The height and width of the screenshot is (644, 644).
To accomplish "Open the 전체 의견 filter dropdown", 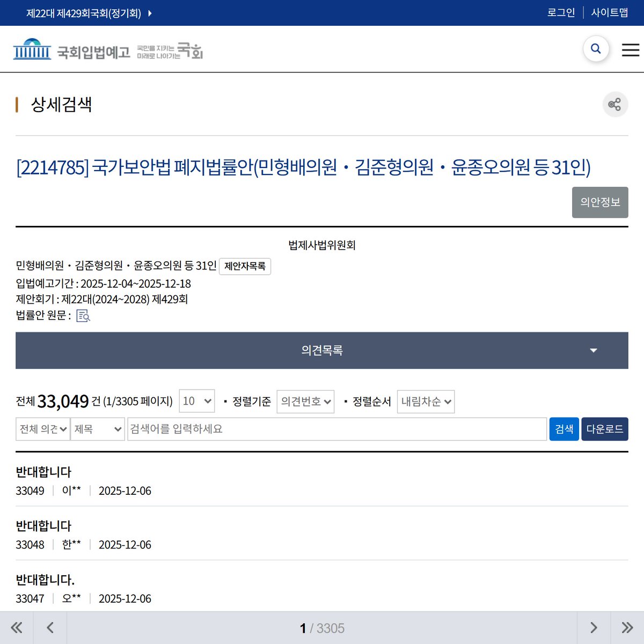I will [x=42, y=429].
